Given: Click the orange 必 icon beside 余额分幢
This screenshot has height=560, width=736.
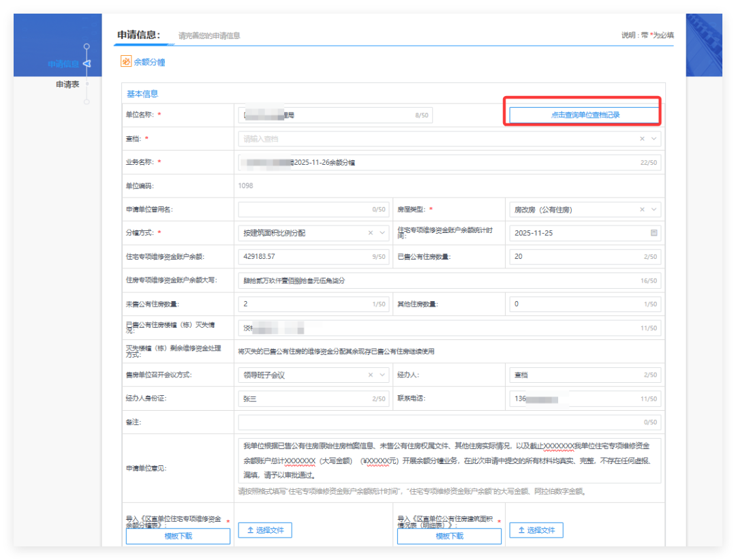Looking at the screenshot, I should [x=126, y=61].
